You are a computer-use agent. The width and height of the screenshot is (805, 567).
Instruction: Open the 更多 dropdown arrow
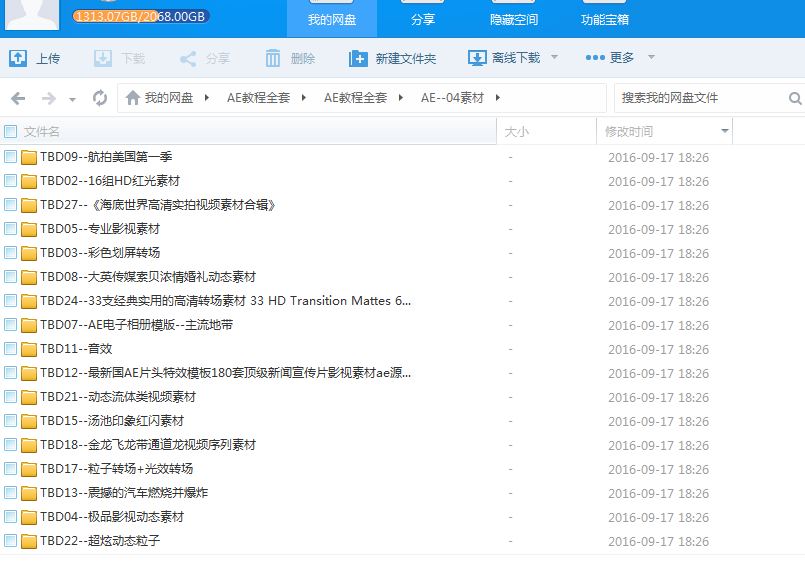[x=652, y=58]
